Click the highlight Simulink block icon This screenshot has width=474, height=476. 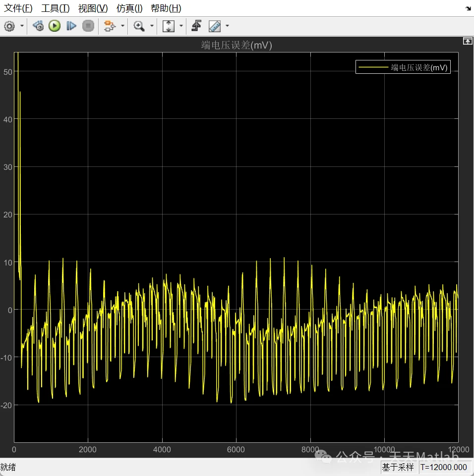tap(110, 26)
